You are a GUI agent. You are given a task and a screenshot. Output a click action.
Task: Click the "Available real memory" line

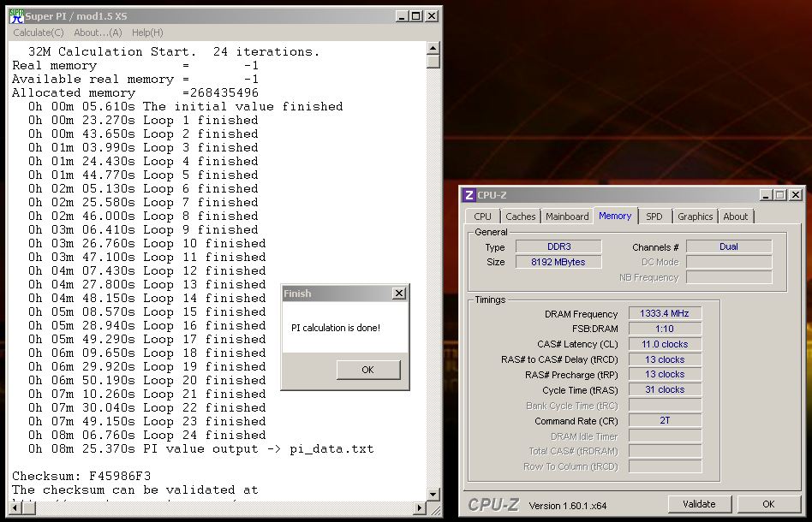click(x=135, y=79)
